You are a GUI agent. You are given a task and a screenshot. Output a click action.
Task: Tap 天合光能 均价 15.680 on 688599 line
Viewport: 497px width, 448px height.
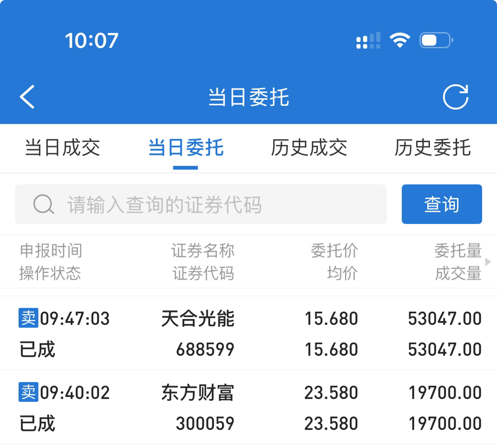(331, 350)
